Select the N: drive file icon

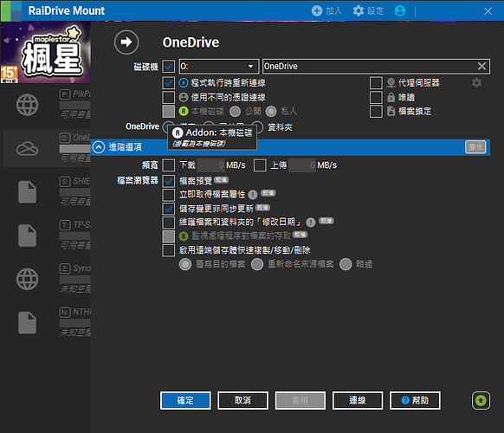[x=28, y=323]
